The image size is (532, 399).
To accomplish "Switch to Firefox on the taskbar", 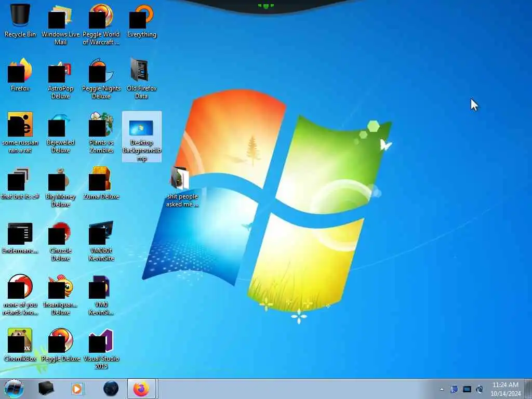I will point(141,389).
